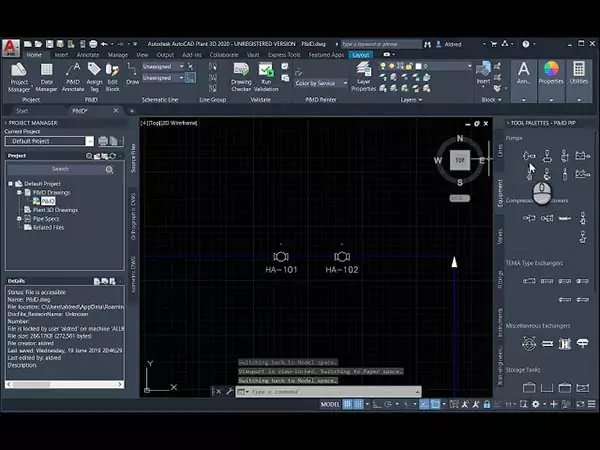Click the Insert block button
Viewport: 600px width, 450px height.
click(483, 73)
